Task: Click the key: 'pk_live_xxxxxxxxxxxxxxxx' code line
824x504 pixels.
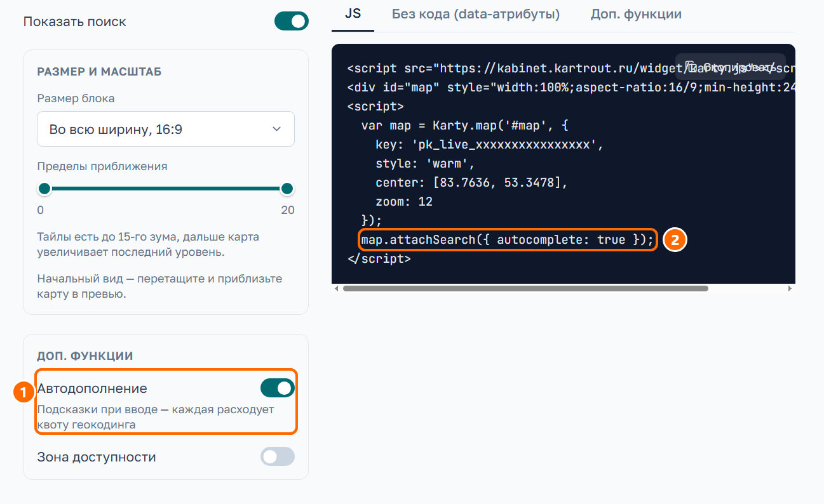Action: click(489, 145)
